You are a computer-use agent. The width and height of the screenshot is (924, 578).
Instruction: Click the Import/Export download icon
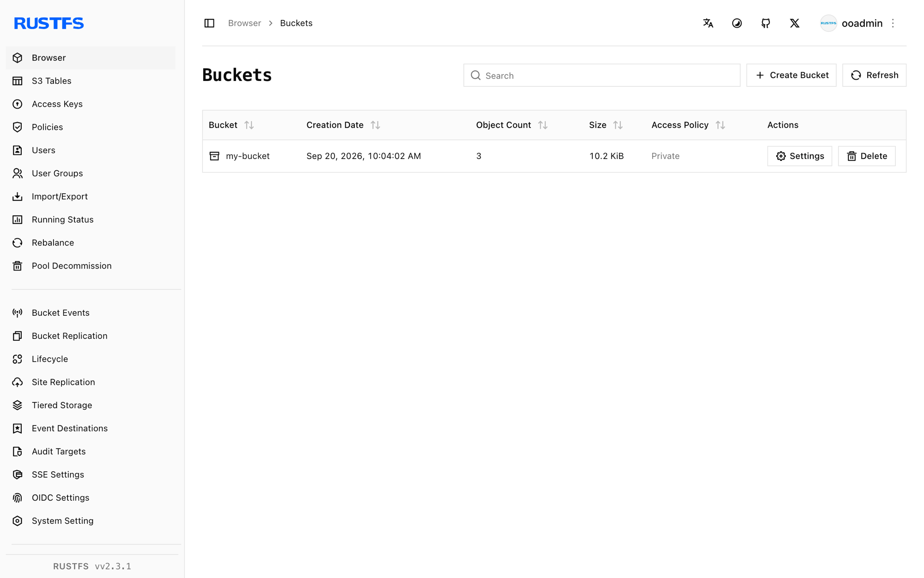[18, 197]
